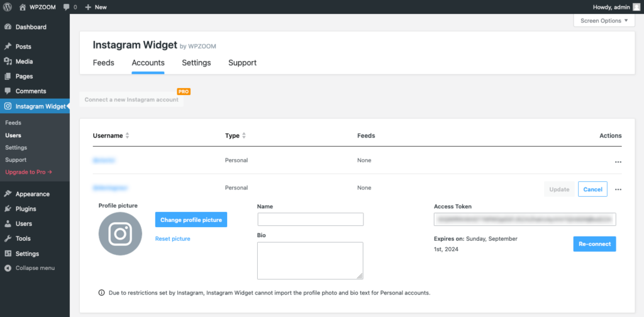Click the Instagram Widget camera icon in sidebar
Image resolution: width=644 pixels, height=317 pixels.
[x=8, y=106]
